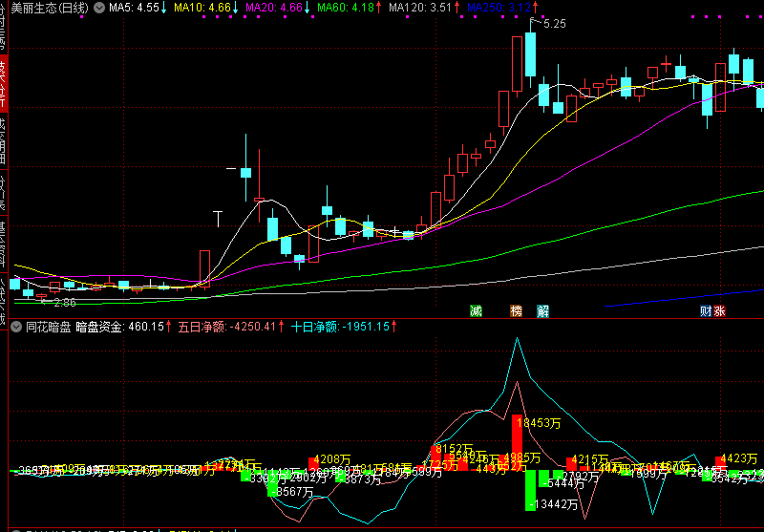Click the orange 榜 event marker icon
Image resolution: width=764 pixels, height=532 pixels.
517,310
